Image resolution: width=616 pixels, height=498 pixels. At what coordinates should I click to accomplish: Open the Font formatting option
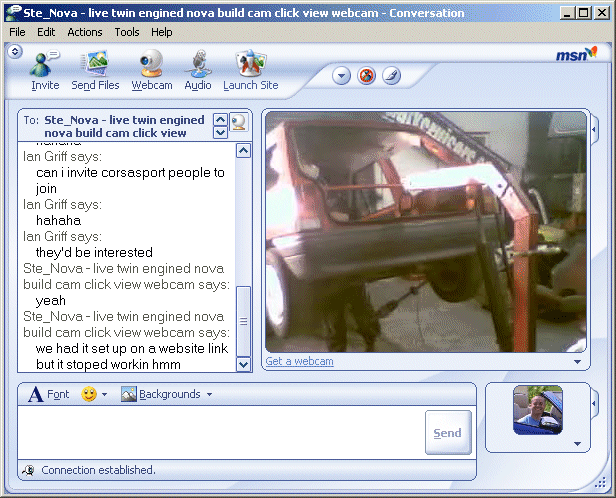click(x=49, y=394)
